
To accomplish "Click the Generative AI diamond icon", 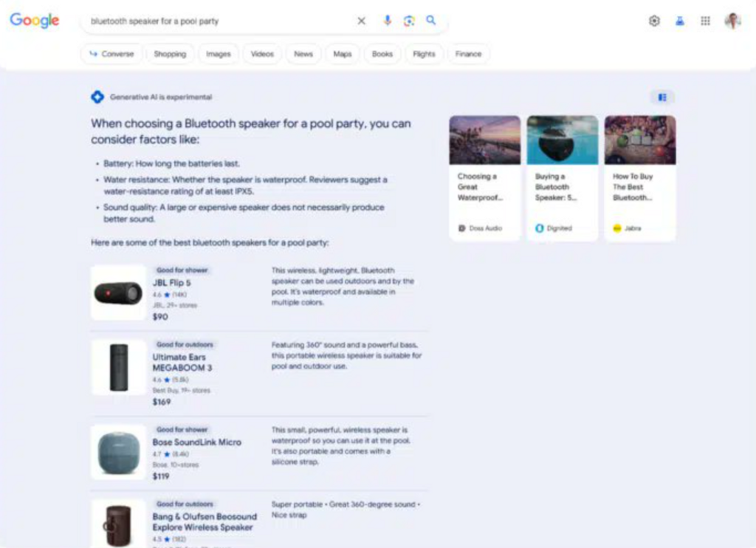I will tap(97, 97).
